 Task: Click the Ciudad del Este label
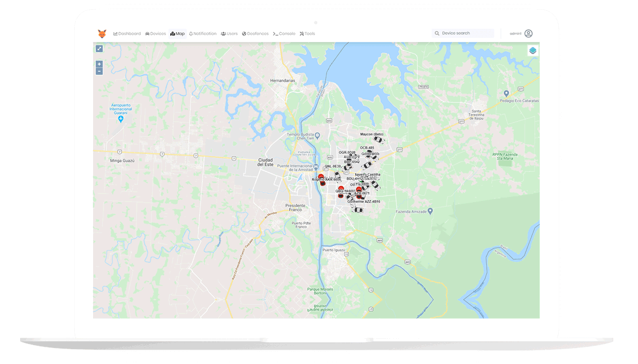pos(266,162)
